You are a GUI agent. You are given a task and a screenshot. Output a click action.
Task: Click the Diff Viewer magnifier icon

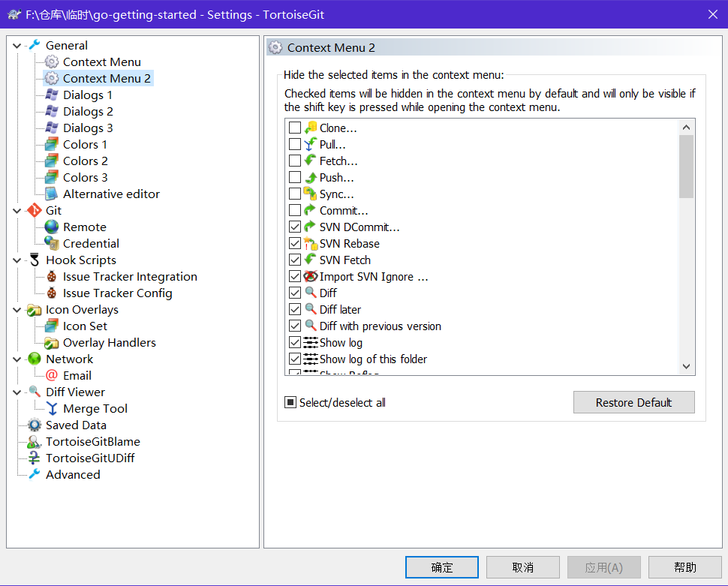[x=35, y=392]
